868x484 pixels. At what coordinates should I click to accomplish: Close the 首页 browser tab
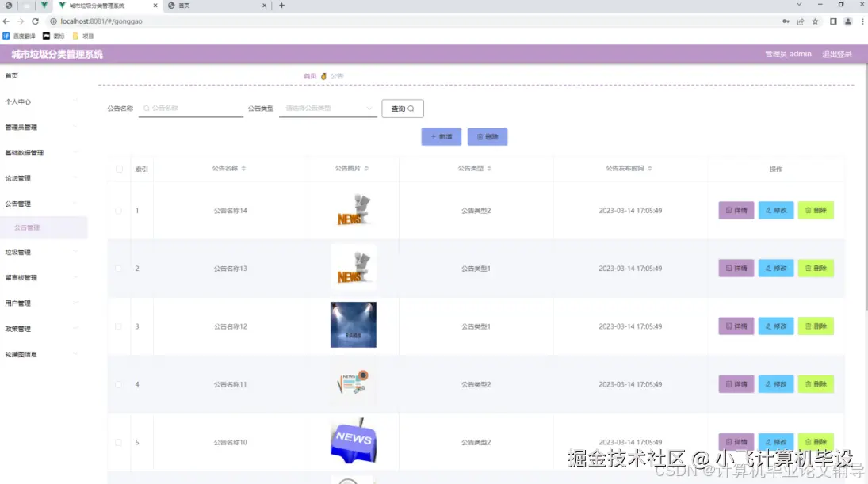264,6
